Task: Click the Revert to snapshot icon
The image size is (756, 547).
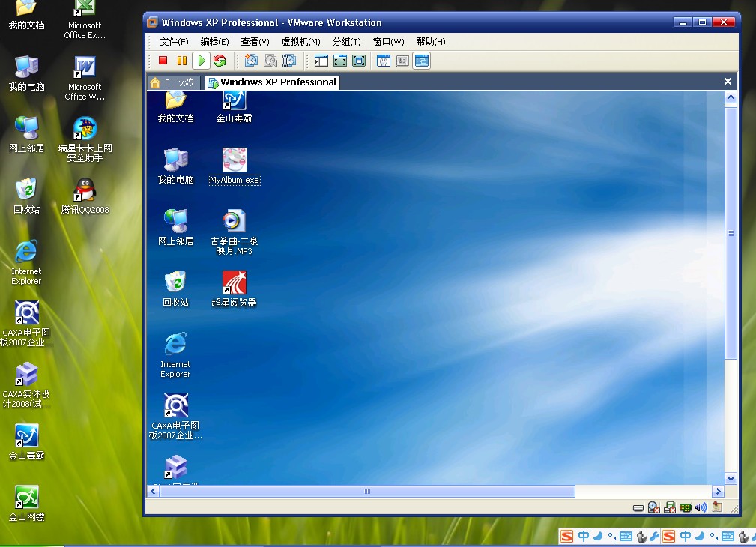Action: click(270, 61)
